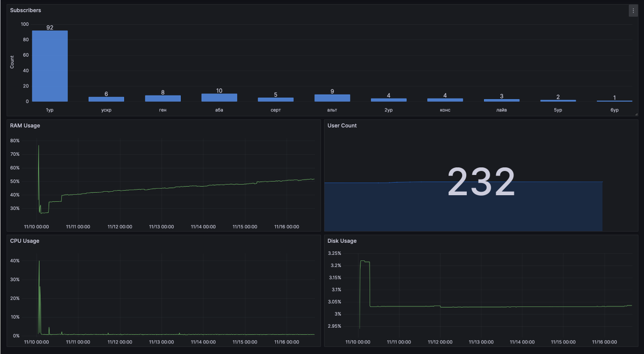Image resolution: width=644 pixels, height=354 pixels.
Task: Click the 232 value in User Count
Action: (481, 182)
